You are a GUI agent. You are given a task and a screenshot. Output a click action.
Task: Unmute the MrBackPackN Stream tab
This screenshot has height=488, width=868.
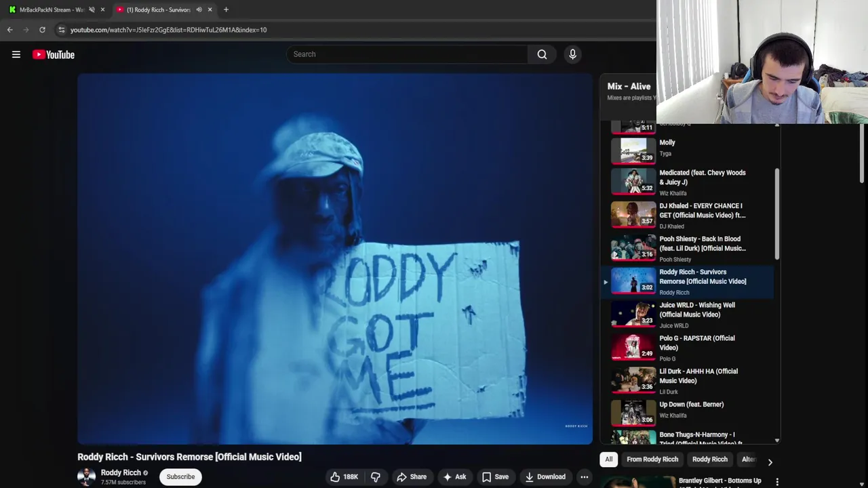click(92, 9)
